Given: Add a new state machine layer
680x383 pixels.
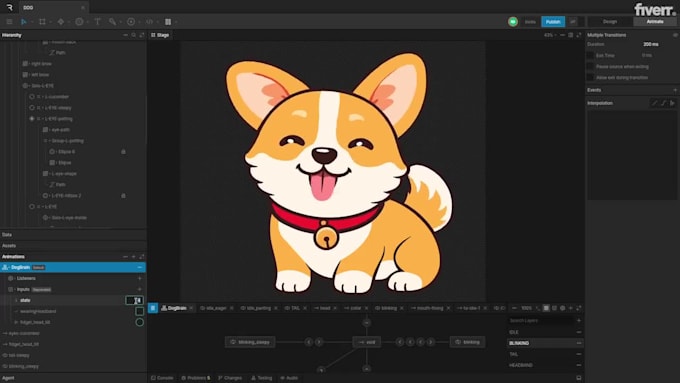Looking at the screenshot, I should [579, 321].
